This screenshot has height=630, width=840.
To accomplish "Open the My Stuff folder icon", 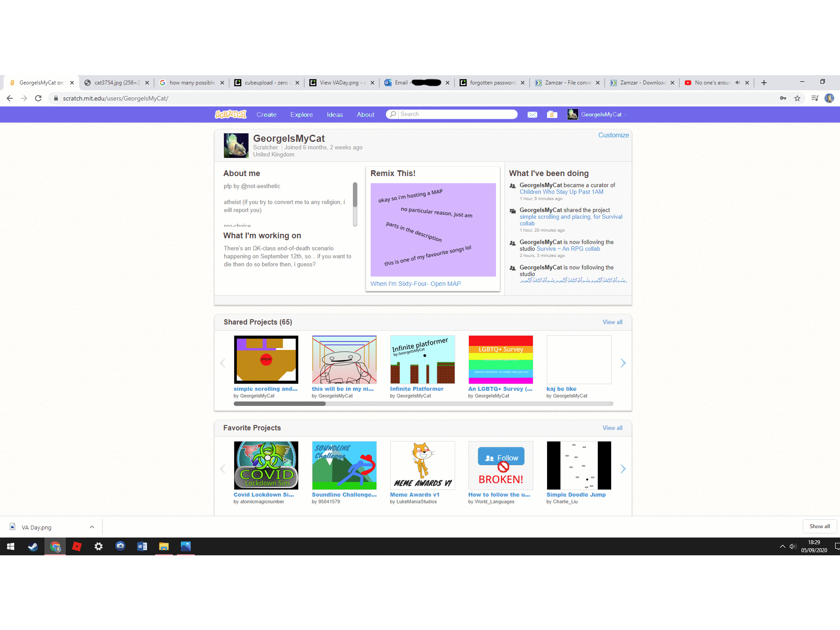I will 552,115.
